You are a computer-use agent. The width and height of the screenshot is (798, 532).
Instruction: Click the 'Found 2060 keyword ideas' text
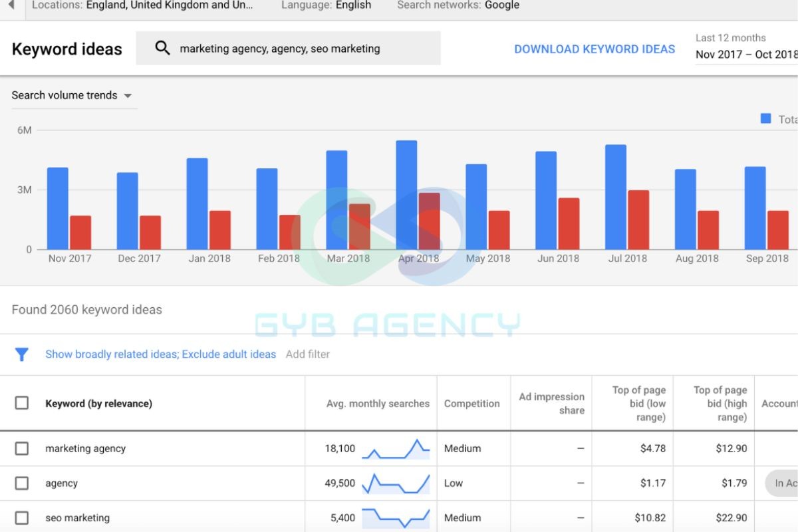pyautogui.click(x=87, y=309)
